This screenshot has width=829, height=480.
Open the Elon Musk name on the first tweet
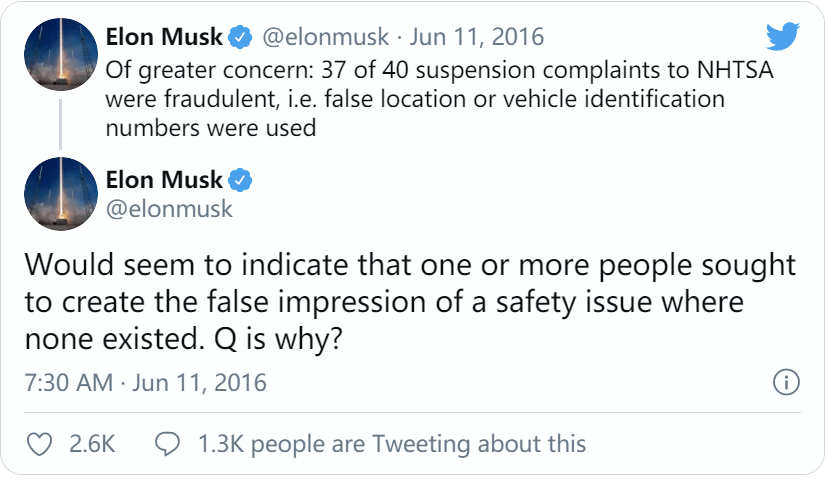click(x=164, y=37)
